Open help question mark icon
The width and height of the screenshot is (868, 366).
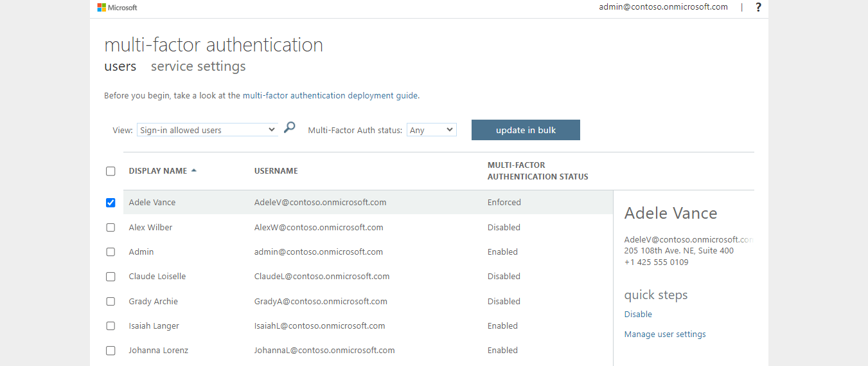click(758, 8)
